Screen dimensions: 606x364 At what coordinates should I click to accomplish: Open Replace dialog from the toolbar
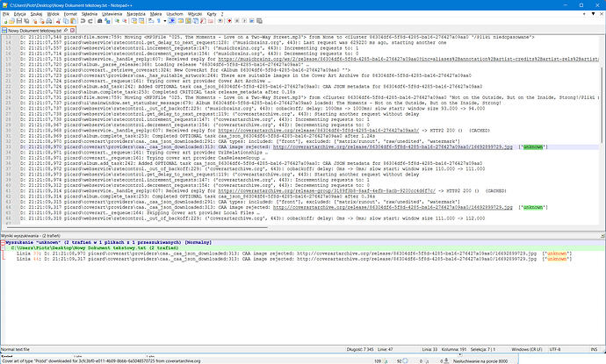pos(107,21)
